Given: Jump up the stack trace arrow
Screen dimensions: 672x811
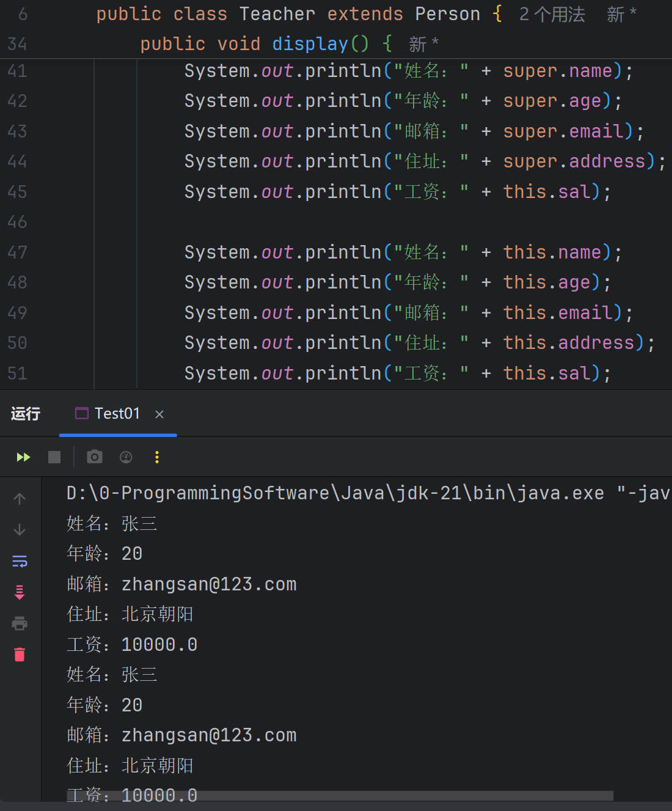Looking at the screenshot, I should 20,499.
